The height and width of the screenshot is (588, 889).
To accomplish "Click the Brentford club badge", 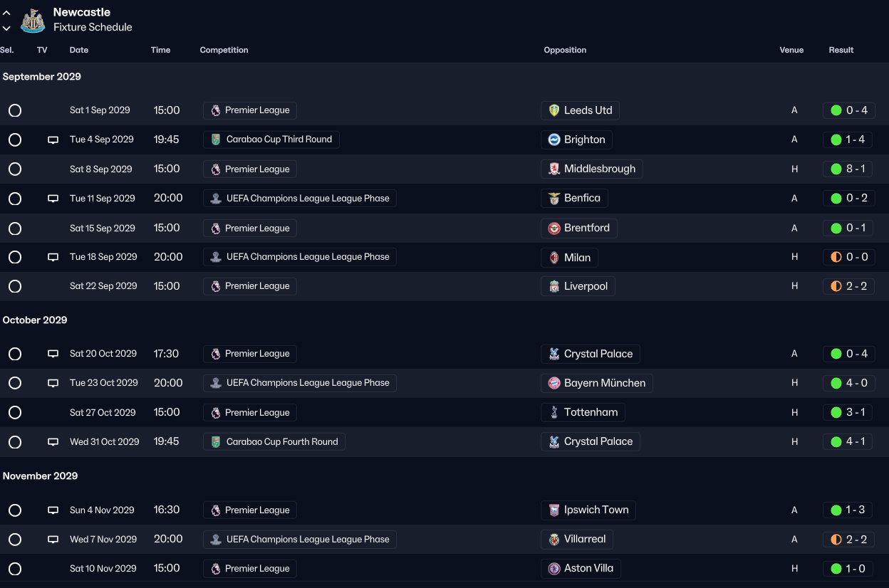I will point(554,228).
